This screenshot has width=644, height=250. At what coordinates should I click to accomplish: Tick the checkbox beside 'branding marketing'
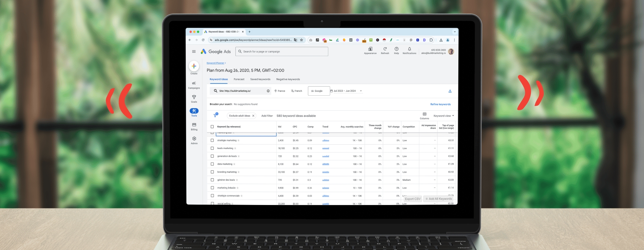(x=212, y=172)
